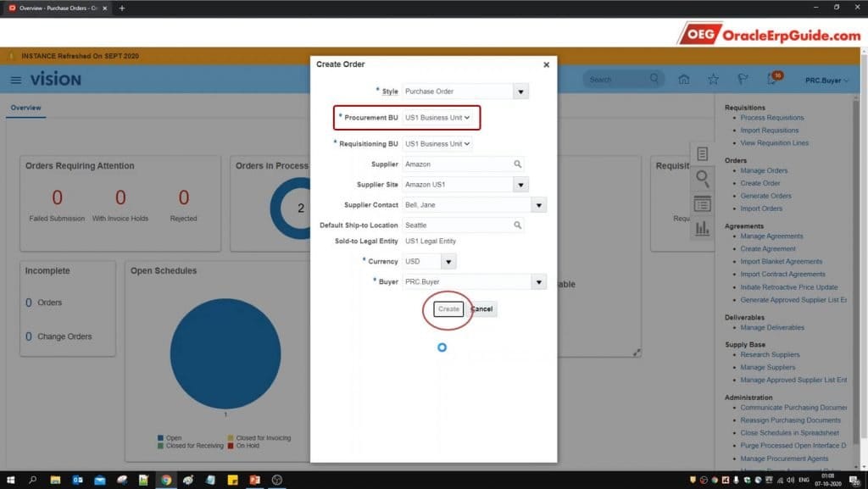
Task: Open the navigation hamburger menu
Action: pyautogui.click(x=16, y=79)
